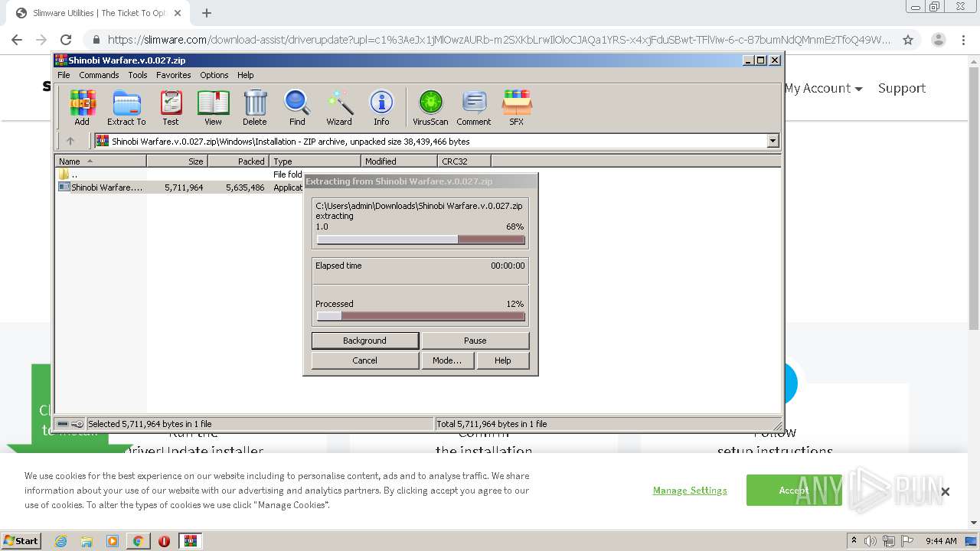This screenshot has width=980, height=551.
Task: Cancel the extraction
Action: pos(365,360)
